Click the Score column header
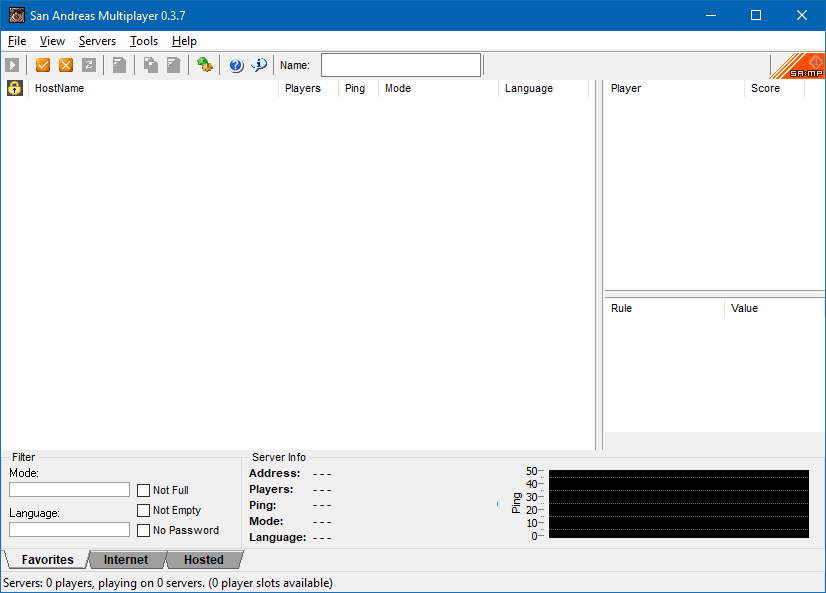The height and width of the screenshot is (593, 826). point(774,88)
